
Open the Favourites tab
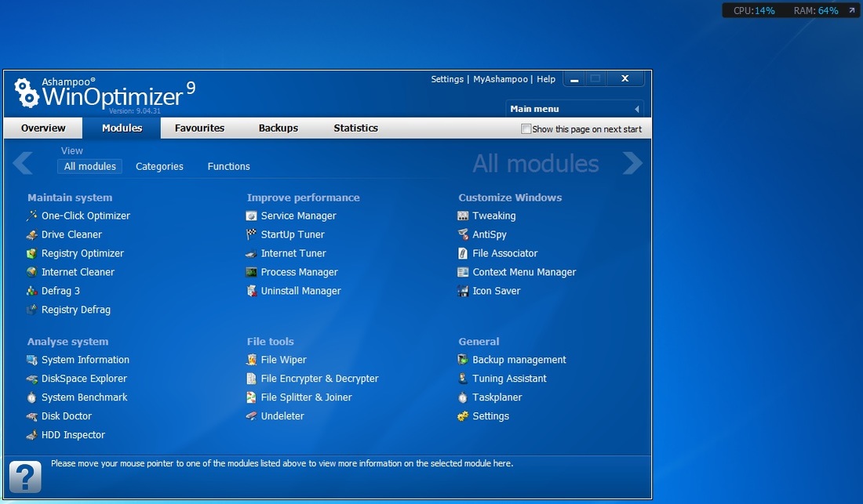click(x=199, y=128)
